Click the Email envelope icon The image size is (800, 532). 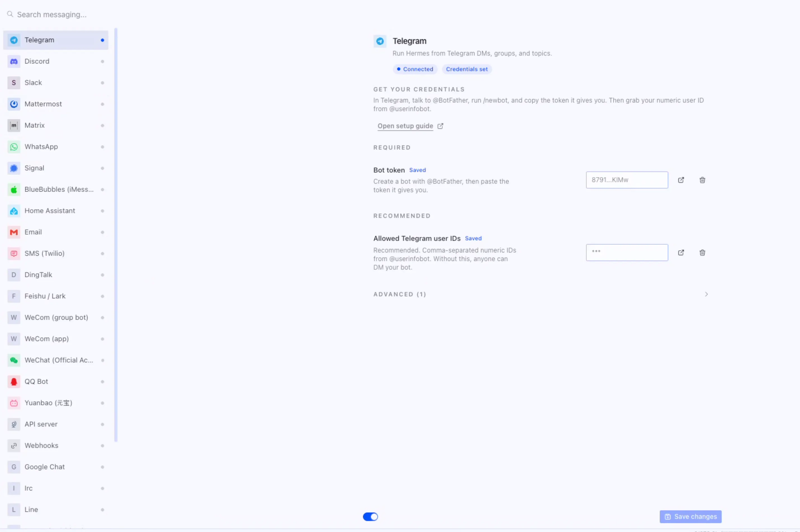14,232
